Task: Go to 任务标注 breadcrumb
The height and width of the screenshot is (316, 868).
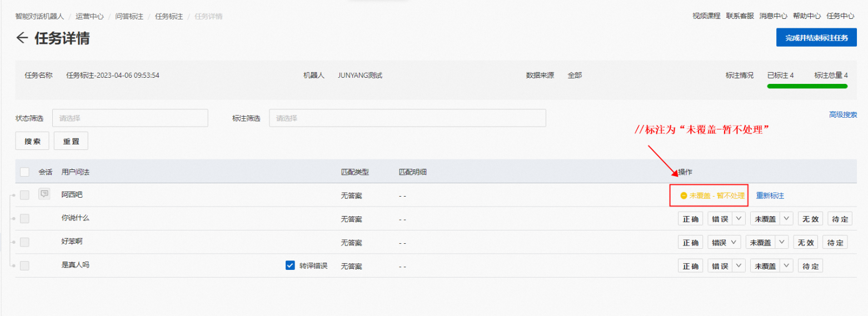Action: point(169,17)
